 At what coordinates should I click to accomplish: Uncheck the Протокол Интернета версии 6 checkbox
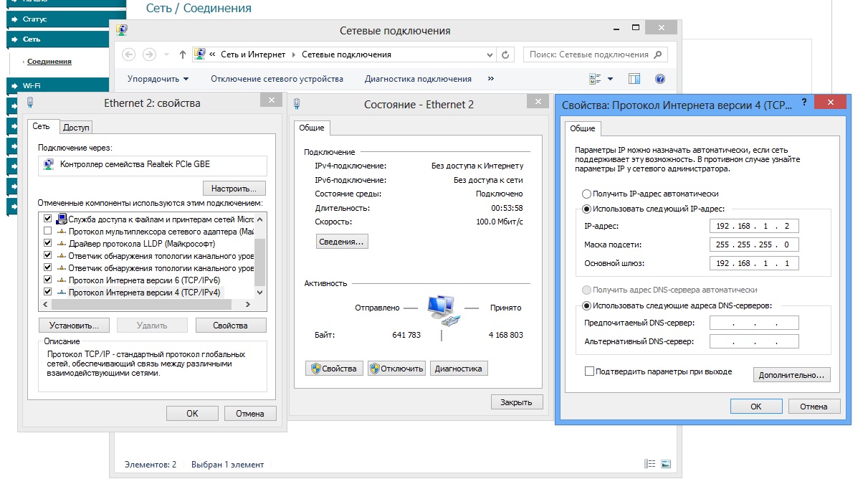[x=48, y=280]
